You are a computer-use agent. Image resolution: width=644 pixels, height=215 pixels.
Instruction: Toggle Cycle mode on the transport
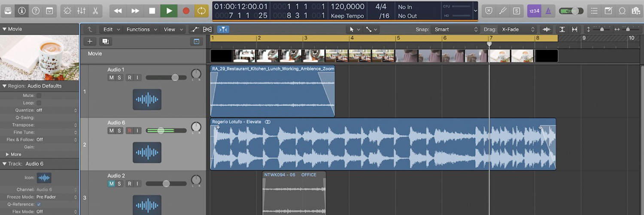[200, 11]
